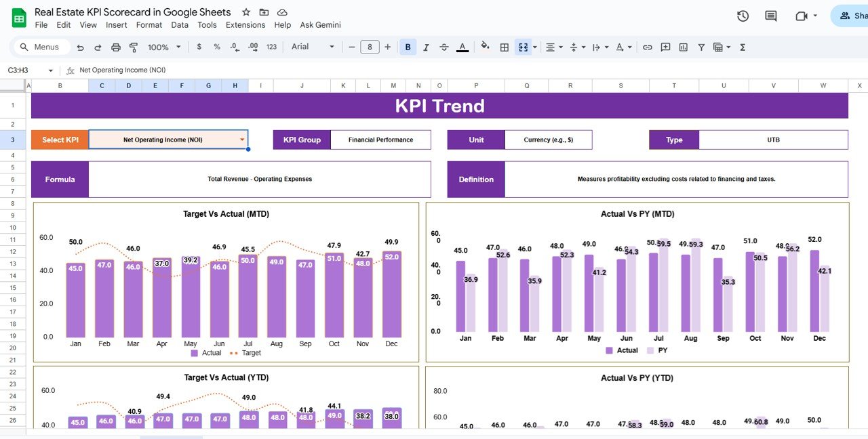Open the Extensions menu
This screenshot has width=868, height=439.
tap(245, 24)
